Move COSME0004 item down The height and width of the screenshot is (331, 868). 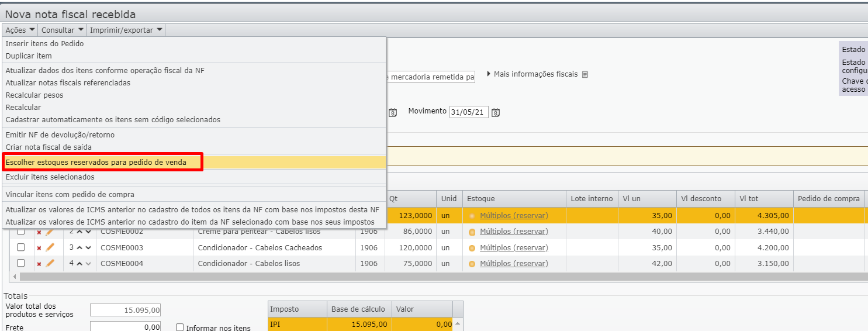point(88,264)
